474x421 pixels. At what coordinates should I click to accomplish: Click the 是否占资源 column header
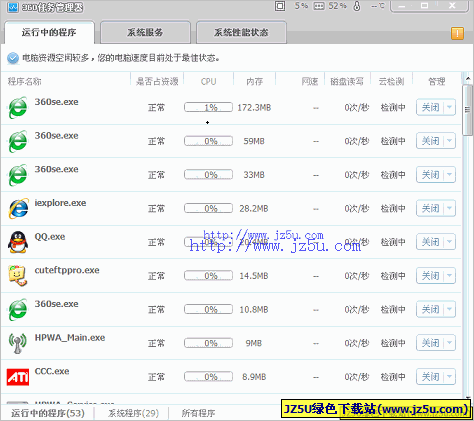(x=157, y=81)
